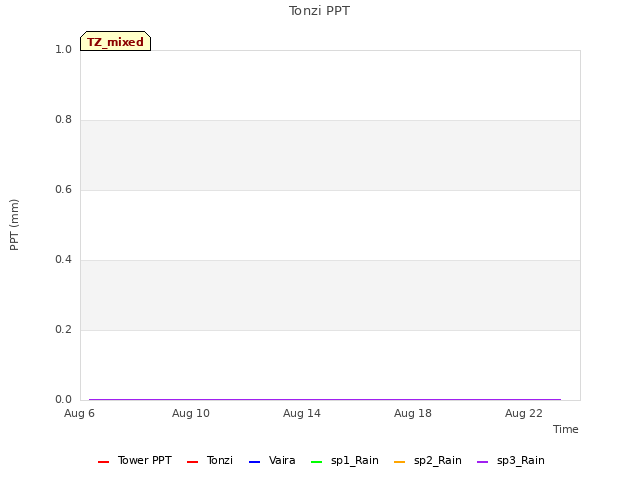Select the sp2_Rain legend label
This screenshot has height=480, width=640.
pos(438,460)
